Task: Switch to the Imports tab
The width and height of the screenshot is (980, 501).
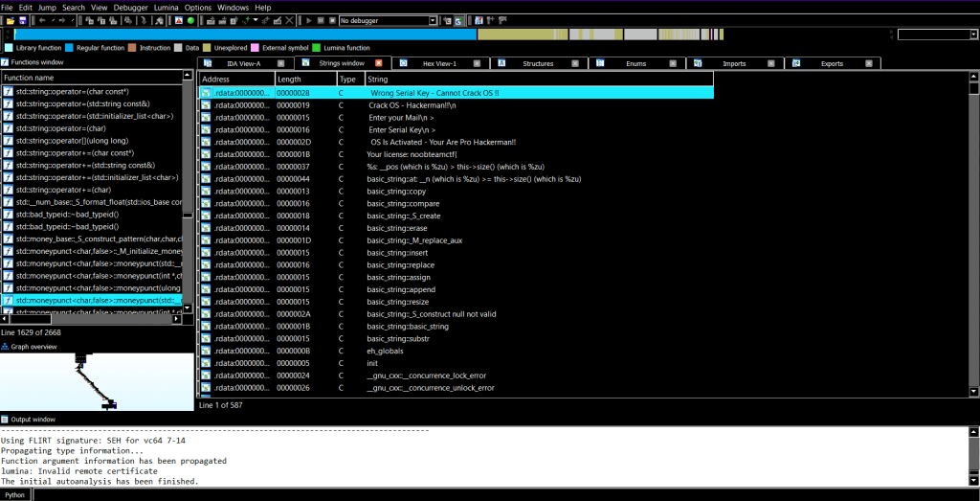Action: pyautogui.click(x=734, y=63)
